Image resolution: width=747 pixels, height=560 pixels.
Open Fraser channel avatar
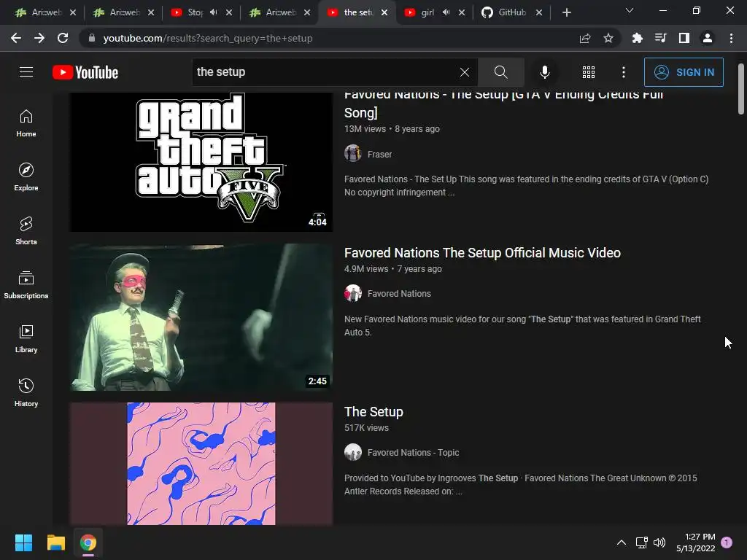pos(353,153)
